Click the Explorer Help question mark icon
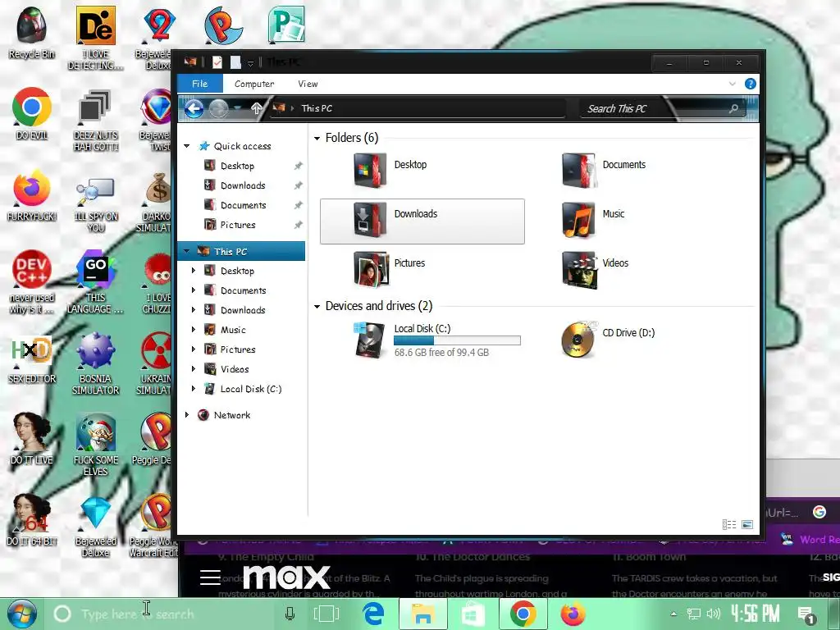Viewport: 840px width, 630px height. click(751, 84)
